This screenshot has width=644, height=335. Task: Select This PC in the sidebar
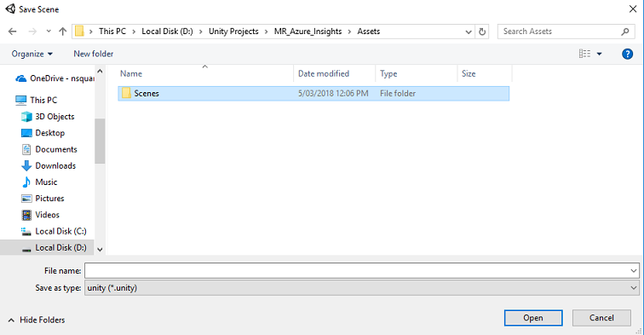point(36,100)
